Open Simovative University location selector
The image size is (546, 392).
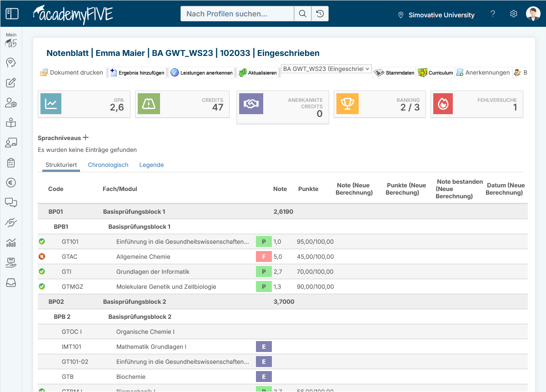click(x=436, y=15)
